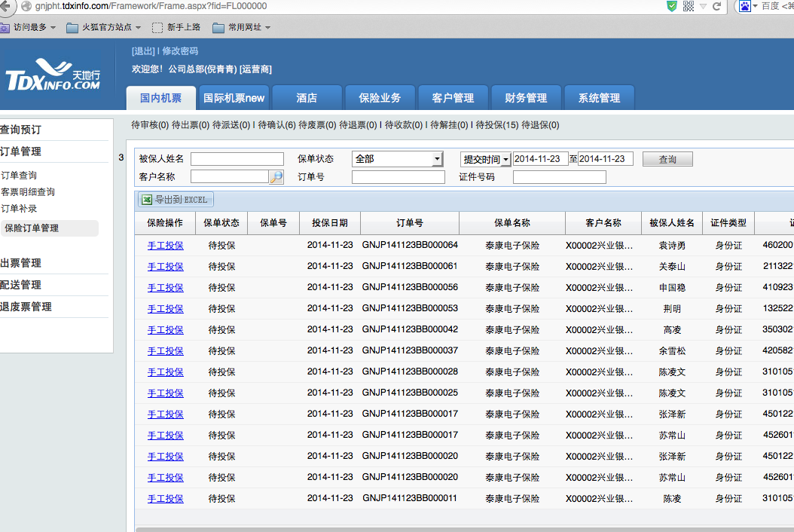This screenshot has width=794, height=532.
Task: Click the 退出 logout link
Action: point(143,51)
